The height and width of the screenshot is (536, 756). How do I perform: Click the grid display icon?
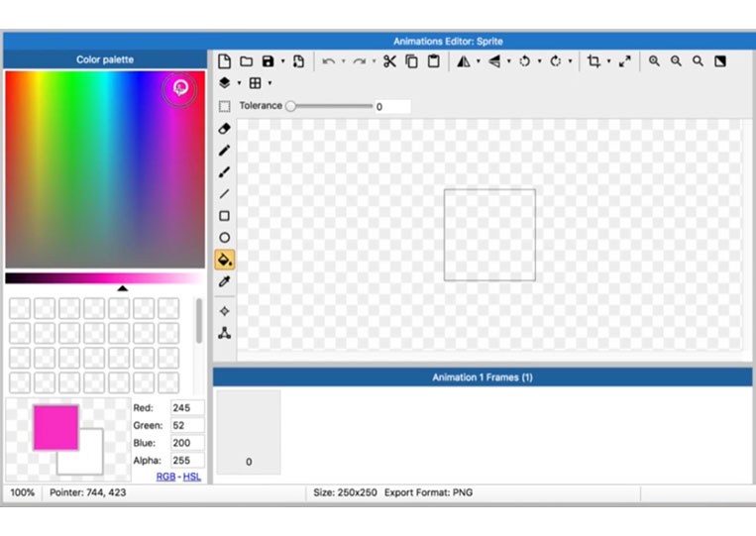[255, 83]
